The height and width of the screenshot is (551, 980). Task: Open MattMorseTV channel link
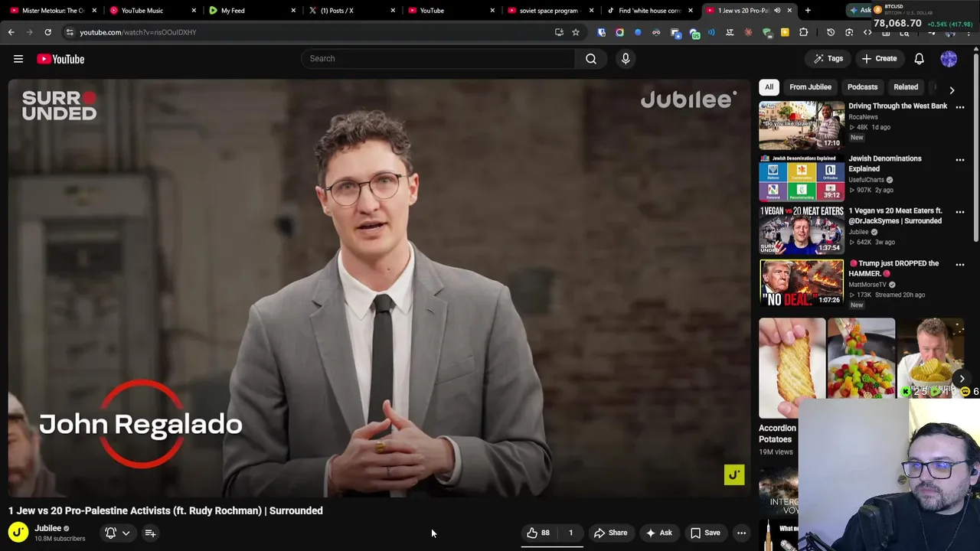(867, 285)
